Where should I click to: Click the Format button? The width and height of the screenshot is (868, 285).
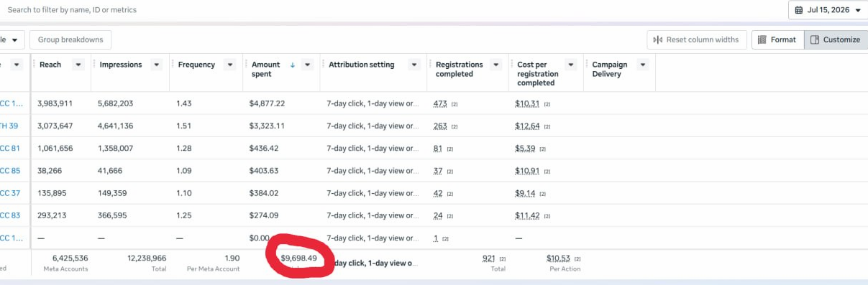click(x=777, y=39)
